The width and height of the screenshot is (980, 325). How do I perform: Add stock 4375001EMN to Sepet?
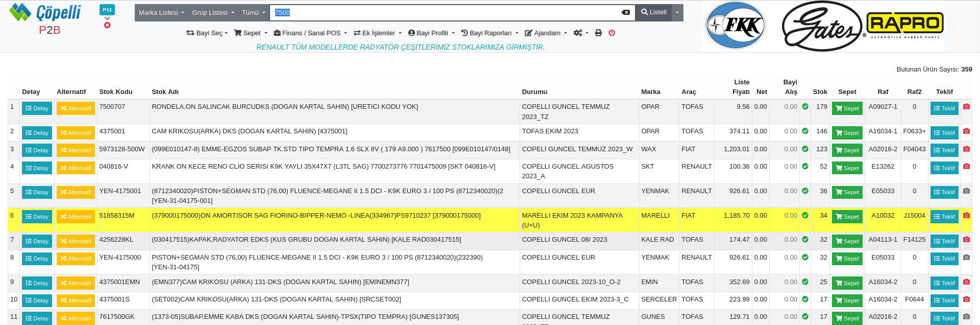click(847, 283)
